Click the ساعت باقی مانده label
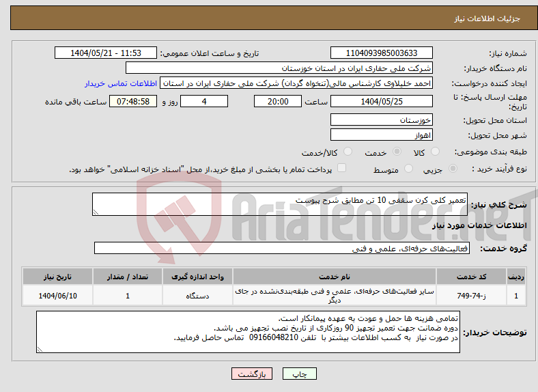Image resolution: width=538 pixels, height=392 pixels. click(76, 102)
